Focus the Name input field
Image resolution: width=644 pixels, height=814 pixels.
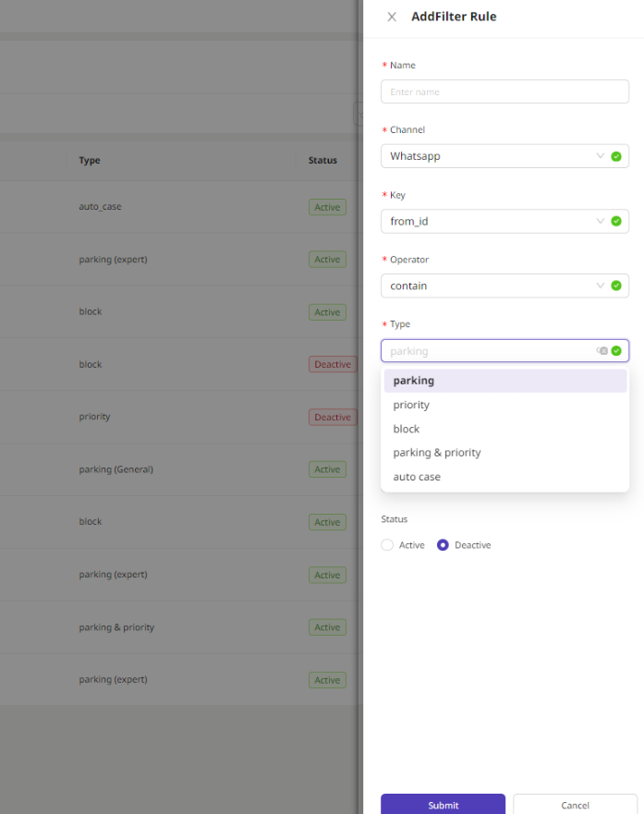[x=504, y=91]
